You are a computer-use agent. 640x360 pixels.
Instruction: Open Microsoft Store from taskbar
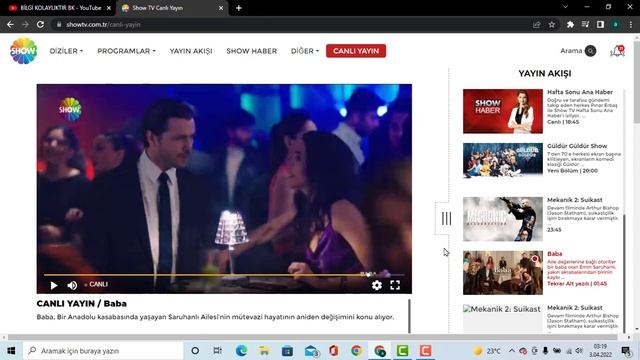click(287, 351)
